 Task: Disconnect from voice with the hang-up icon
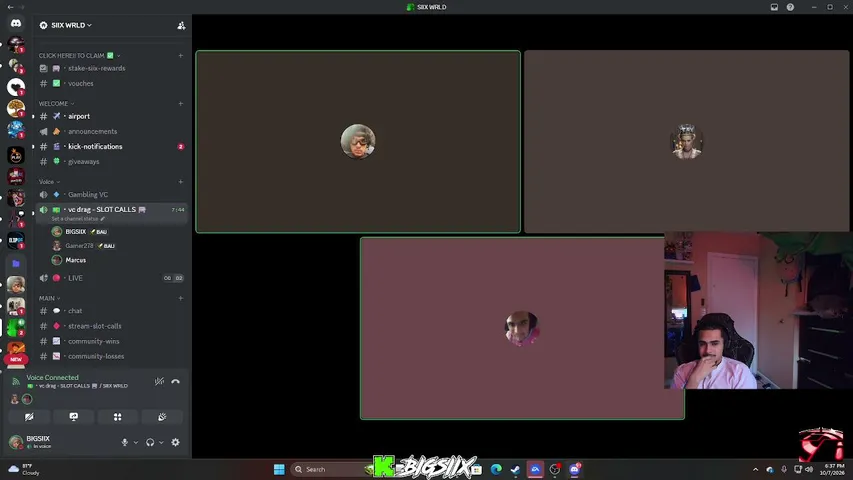(175, 381)
